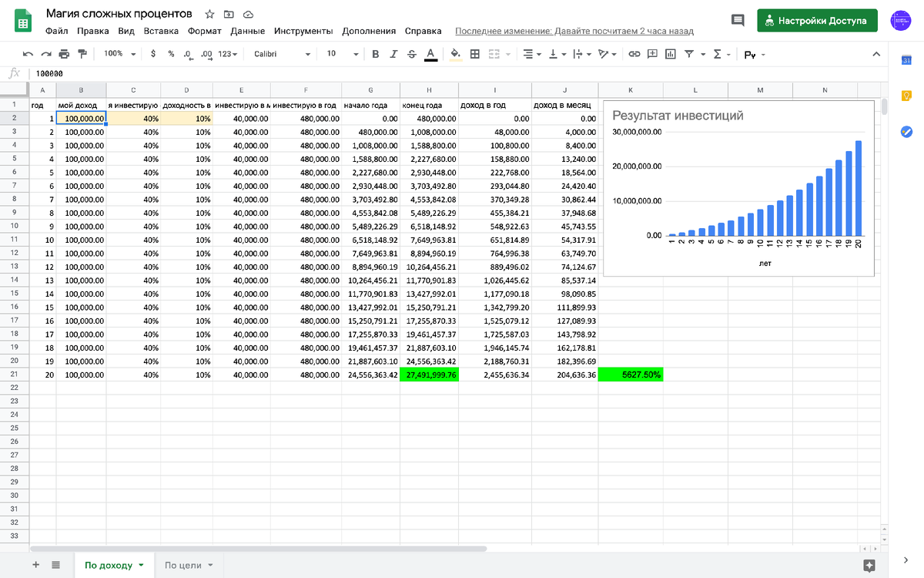Open Google Keep side panel

click(906, 96)
